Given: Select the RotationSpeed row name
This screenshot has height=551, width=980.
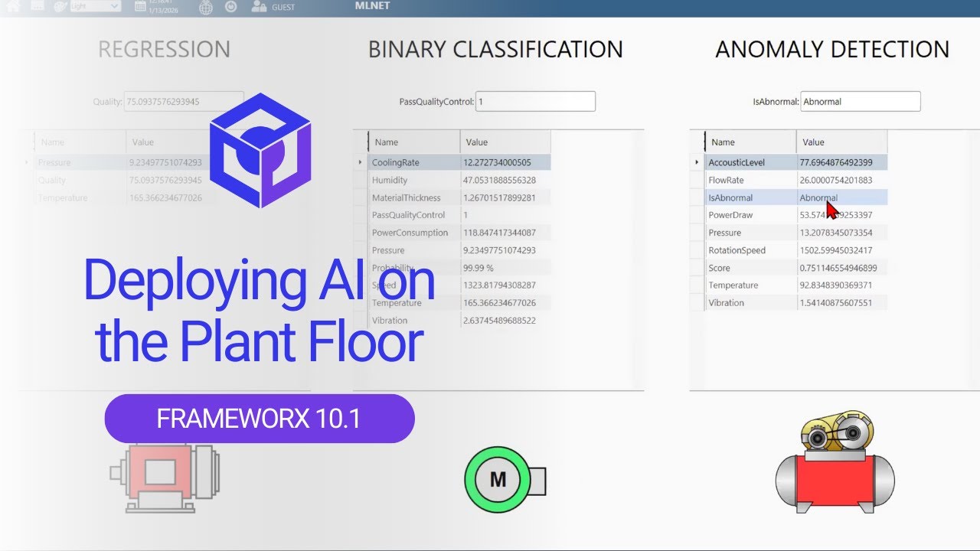Looking at the screenshot, I should point(737,250).
